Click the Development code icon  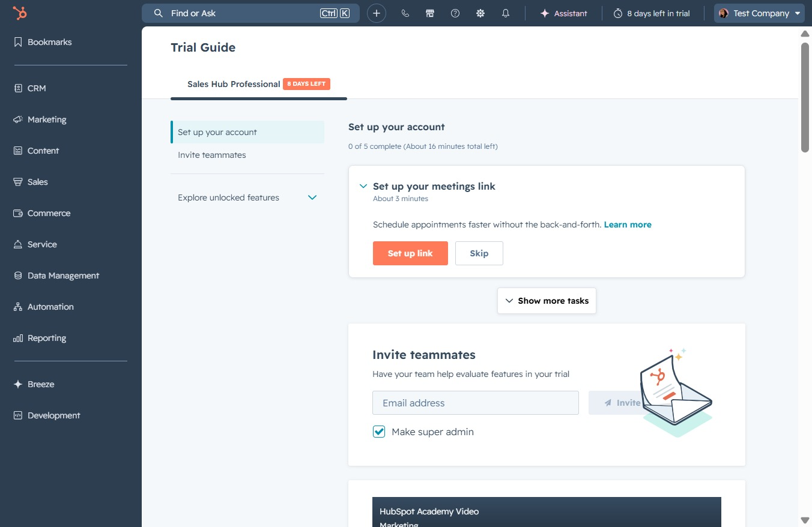point(18,415)
